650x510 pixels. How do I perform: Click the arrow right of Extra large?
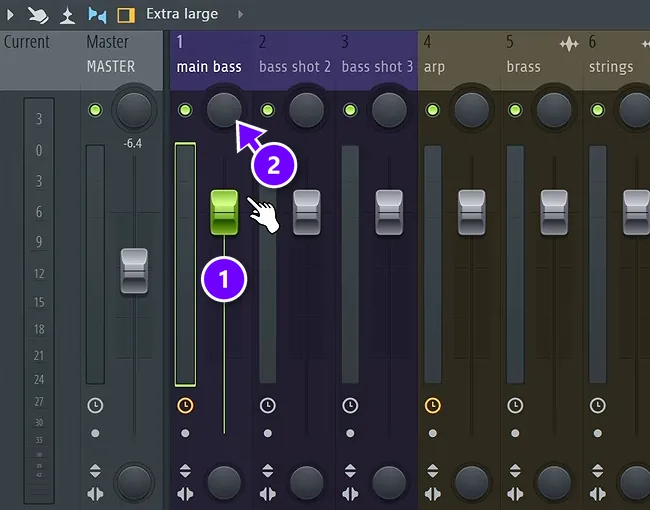pyautogui.click(x=240, y=15)
